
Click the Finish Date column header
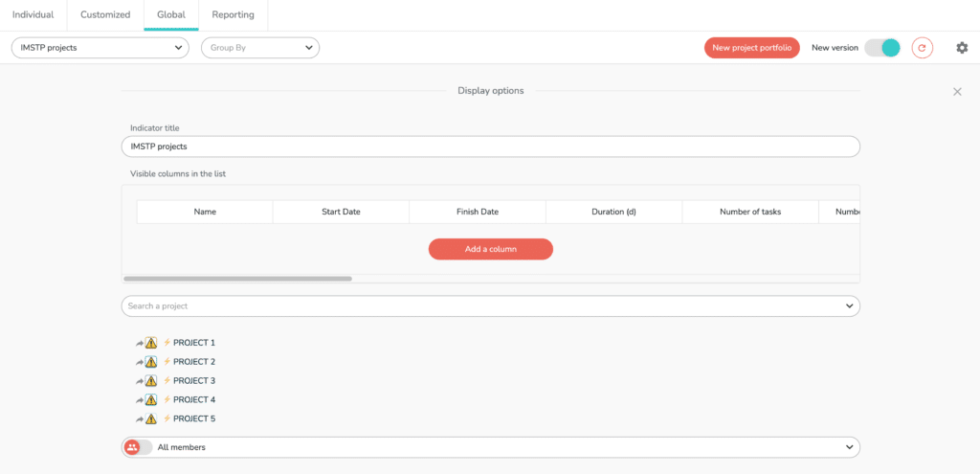point(478,212)
